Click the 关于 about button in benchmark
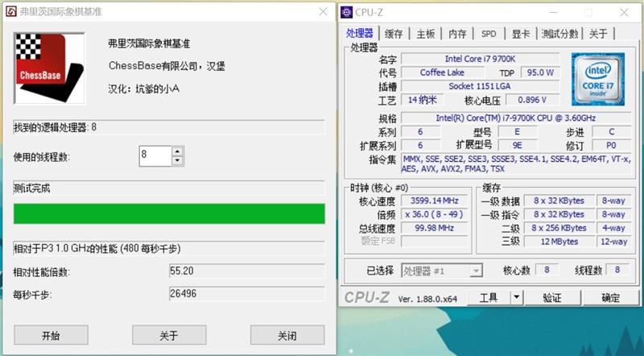Screen dimensions: 644x356 (169, 335)
